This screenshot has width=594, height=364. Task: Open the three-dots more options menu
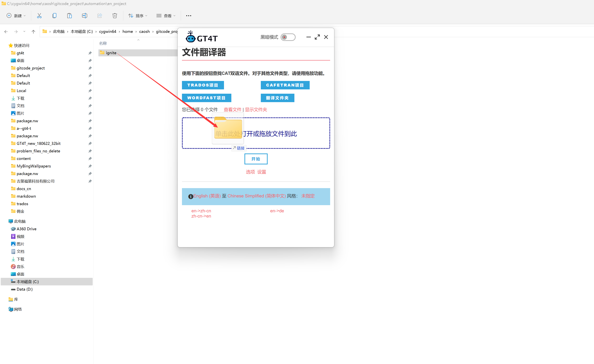click(189, 16)
